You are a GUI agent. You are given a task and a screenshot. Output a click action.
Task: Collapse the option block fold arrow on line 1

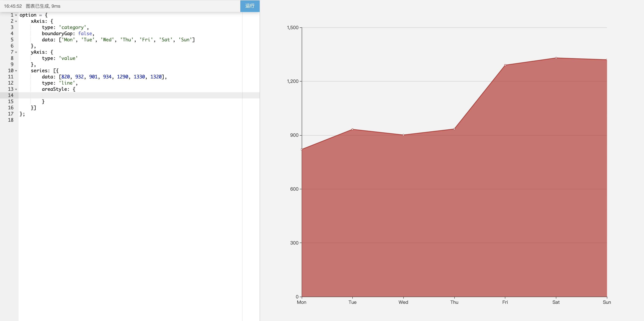(x=16, y=15)
